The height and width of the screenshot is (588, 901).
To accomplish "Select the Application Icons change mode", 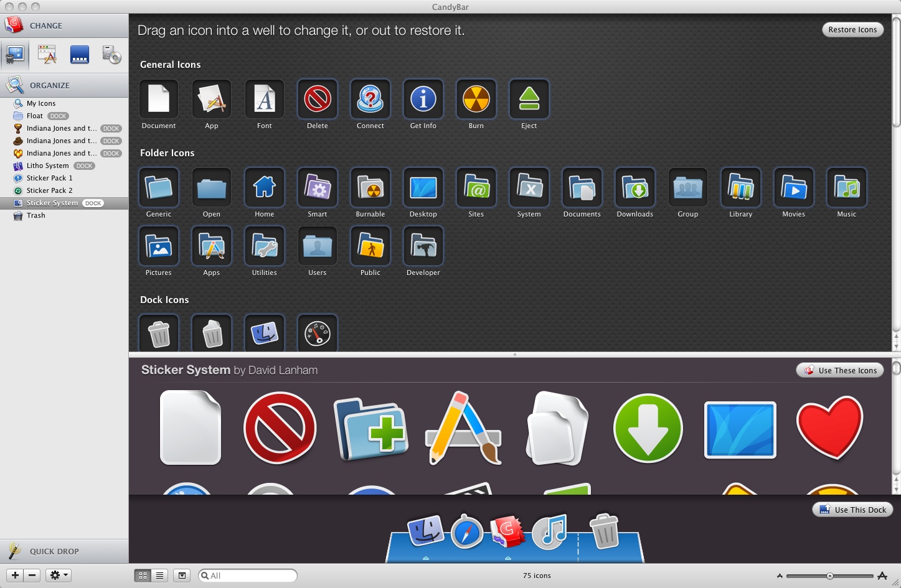I will 47,55.
